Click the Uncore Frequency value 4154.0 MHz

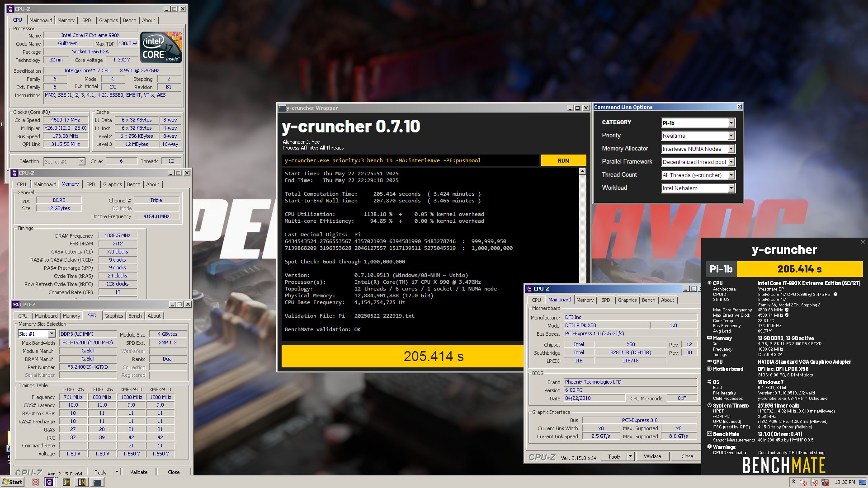[x=156, y=216]
